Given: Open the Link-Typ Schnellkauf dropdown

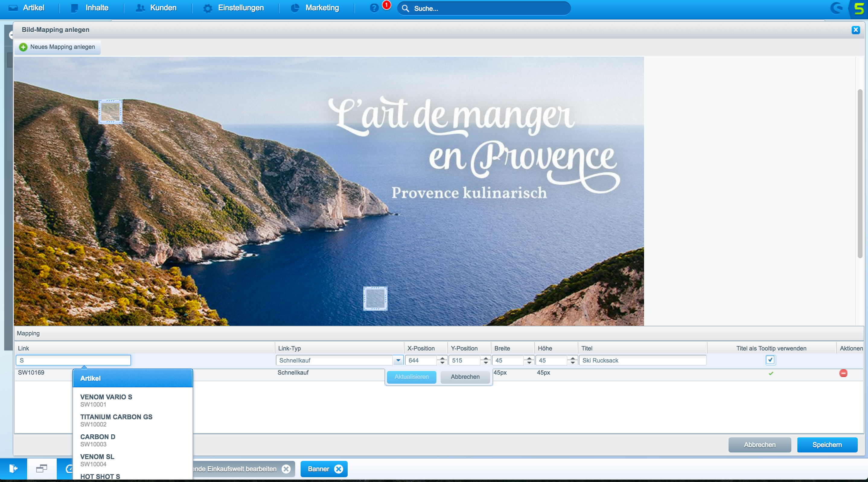Looking at the screenshot, I should (x=398, y=360).
